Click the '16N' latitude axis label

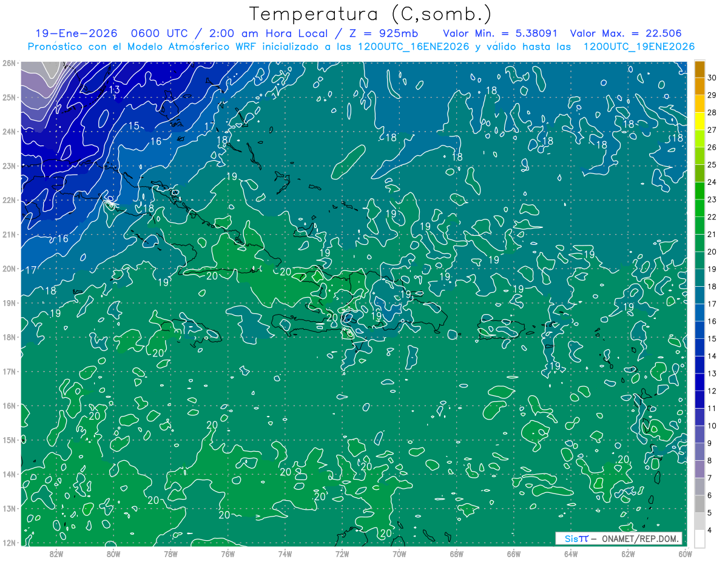[9, 406]
